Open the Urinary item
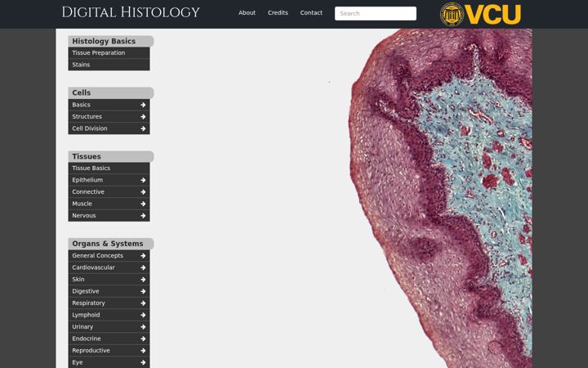Image resolution: width=588 pixels, height=368 pixels. 109,326
